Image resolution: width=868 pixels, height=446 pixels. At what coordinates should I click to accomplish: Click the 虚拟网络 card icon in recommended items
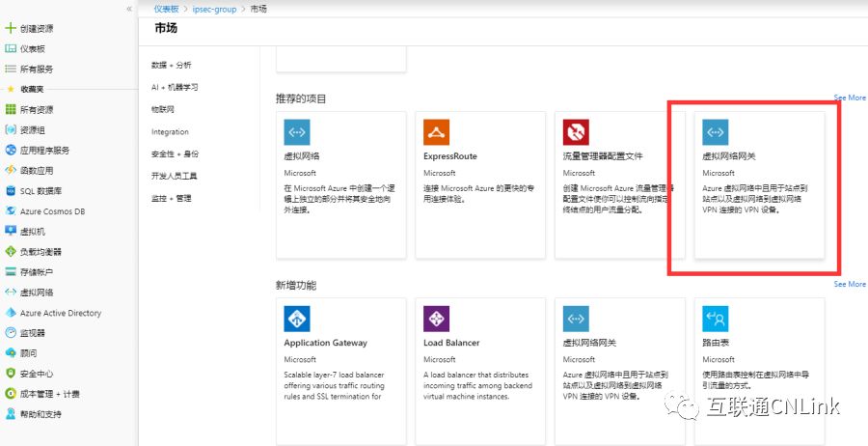pos(297,132)
